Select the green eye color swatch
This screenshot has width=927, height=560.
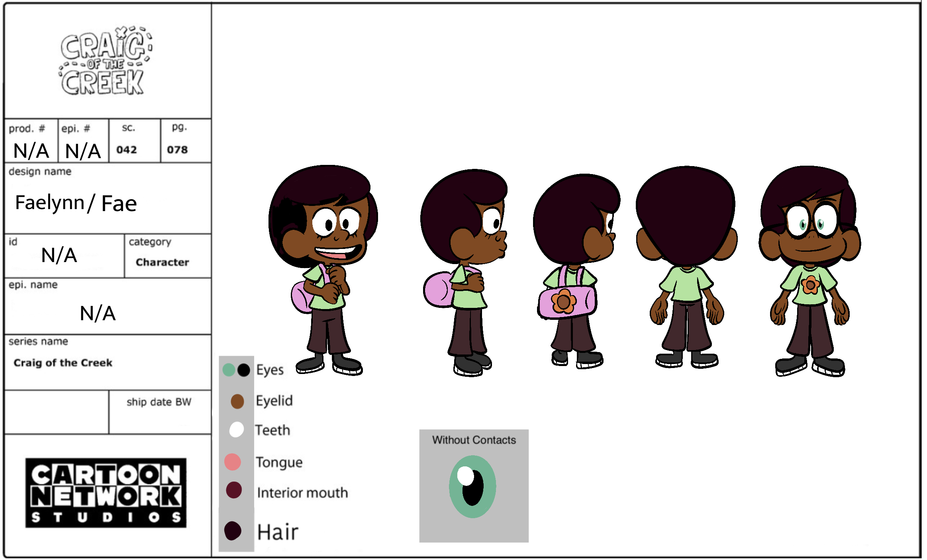[x=229, y=370]
